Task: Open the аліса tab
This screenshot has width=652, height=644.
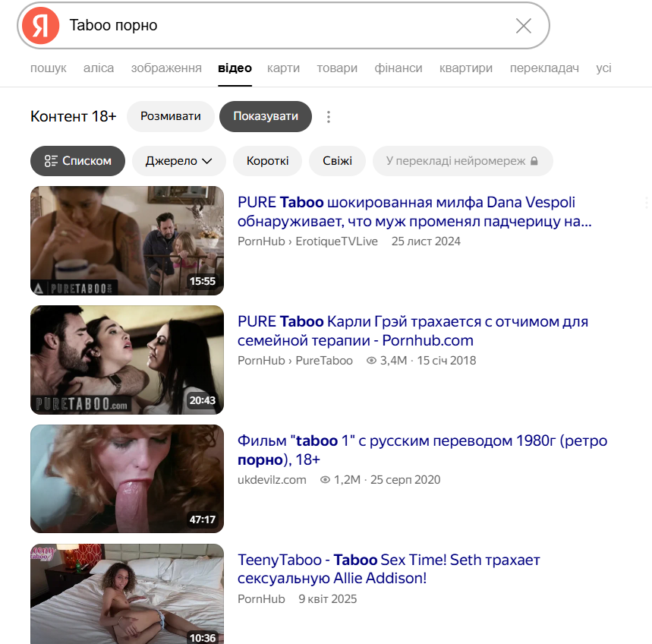Action: tap(99, 68)
